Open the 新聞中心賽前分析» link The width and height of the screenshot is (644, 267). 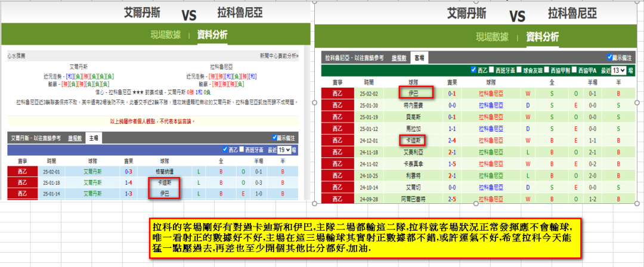[279, 55]
